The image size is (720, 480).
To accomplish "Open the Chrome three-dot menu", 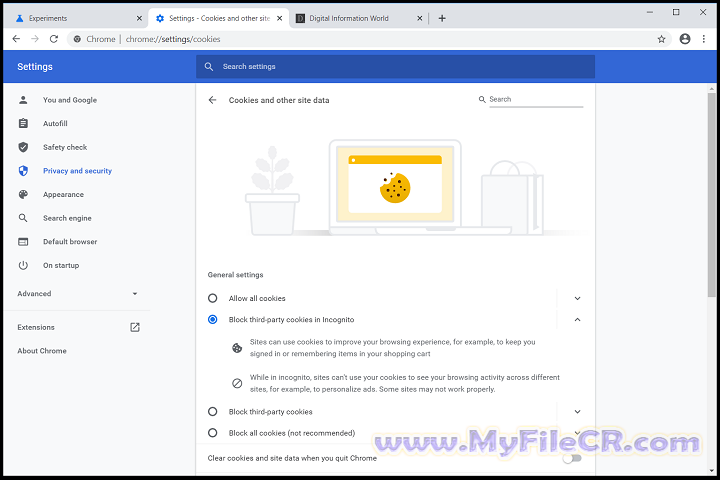I will tap(703, 39).
